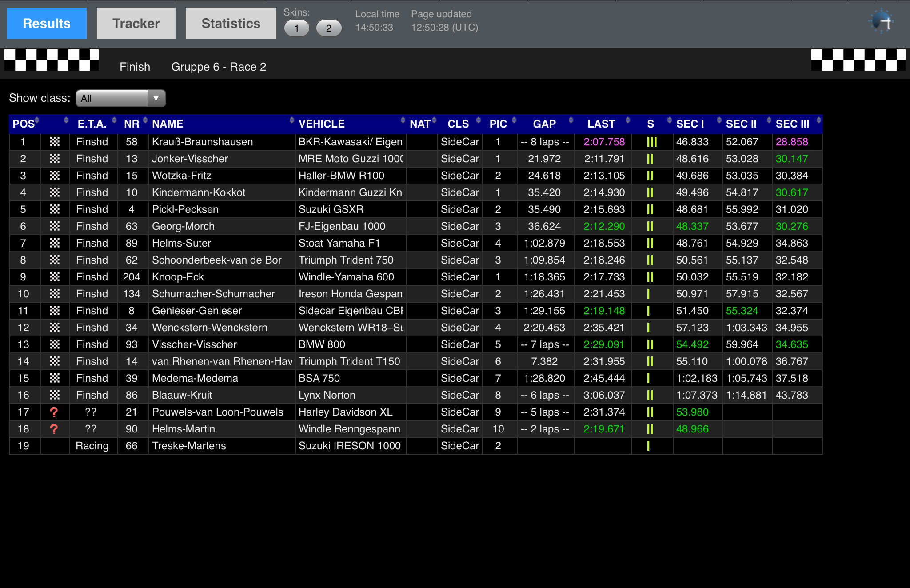Click vehicle 'Lynx Norton'
910x588 pixels.
coord(327,395)
